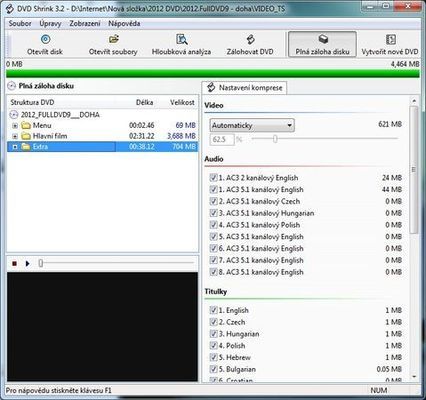Start Hloubková analýza from the toolbar

(182, 39)
